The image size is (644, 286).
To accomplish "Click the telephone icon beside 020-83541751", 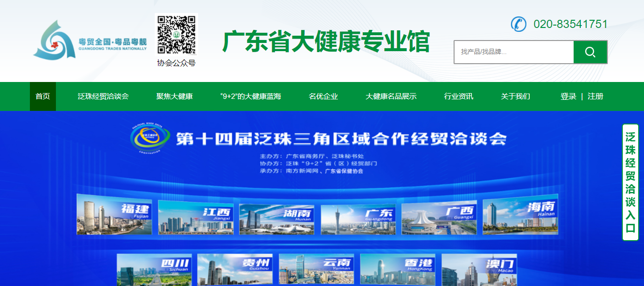I will pos(519,24).
